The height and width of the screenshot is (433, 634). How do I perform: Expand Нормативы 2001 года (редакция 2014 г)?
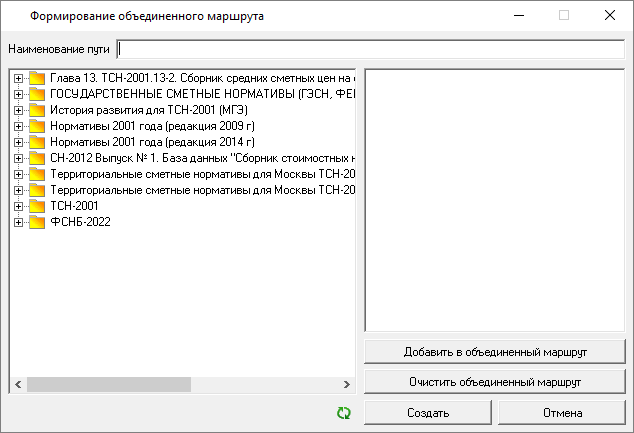point(18,142)
